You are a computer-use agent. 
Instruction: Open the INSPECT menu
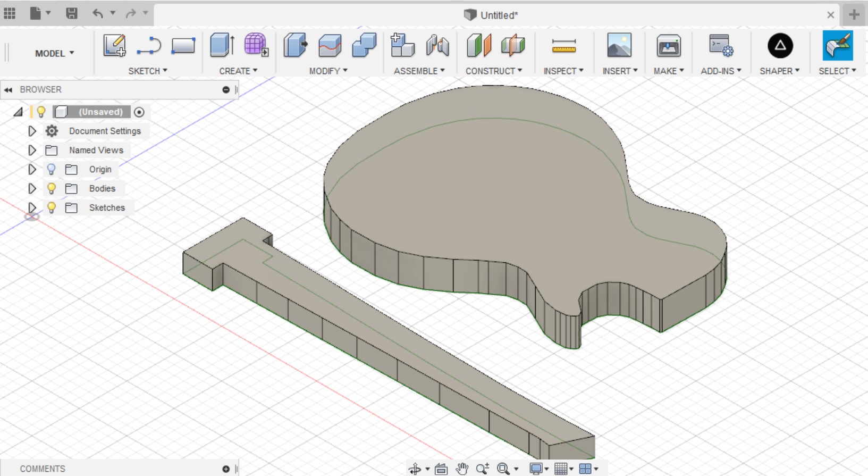tap(563, 71)
